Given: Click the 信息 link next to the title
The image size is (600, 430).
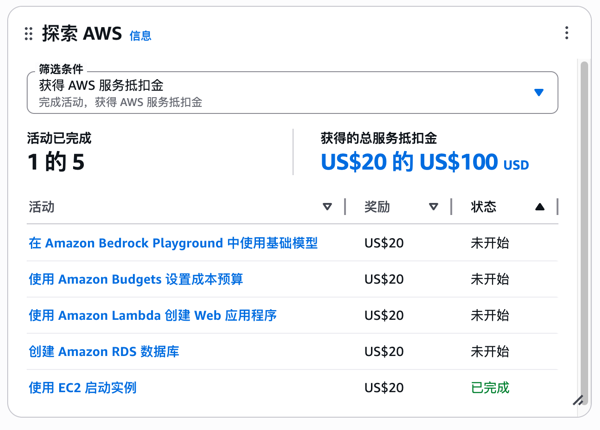Looking at the screenshot, I should point(141,36).
